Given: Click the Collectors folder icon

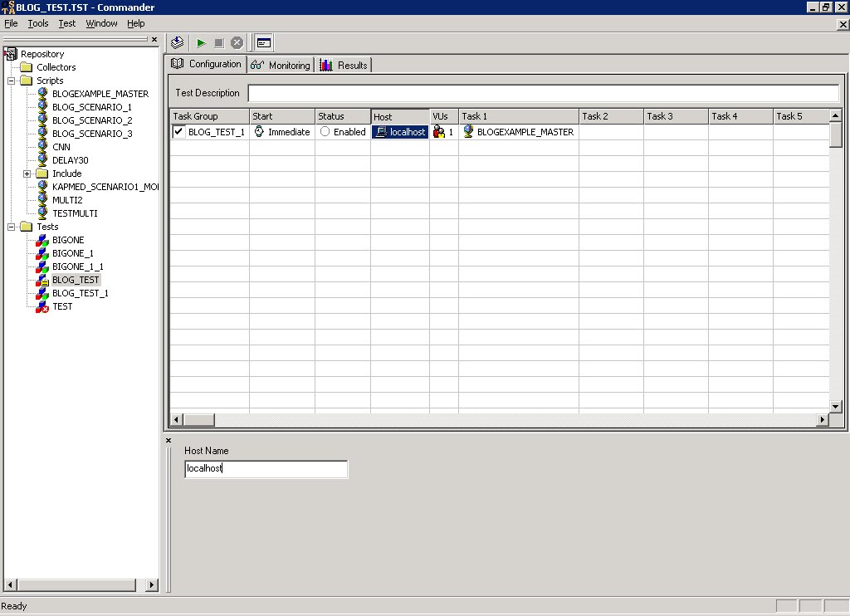Looking at the screenshot, I should point(26,67).
